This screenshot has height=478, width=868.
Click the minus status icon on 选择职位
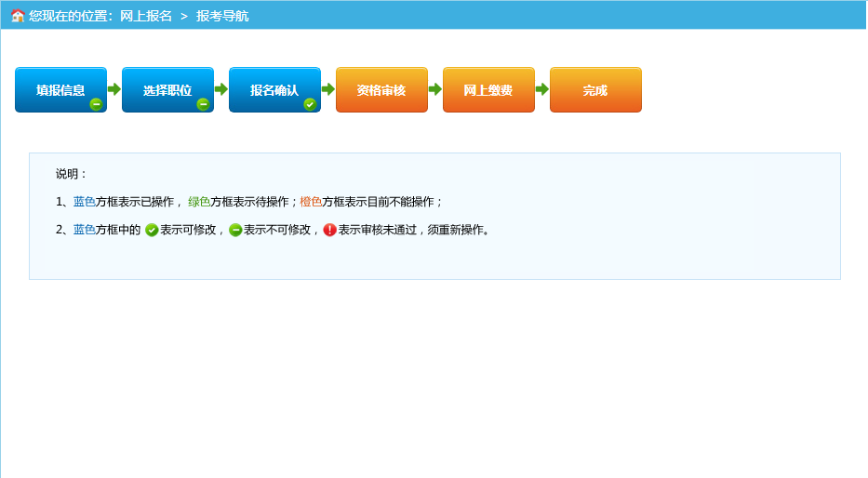(203, 104)
